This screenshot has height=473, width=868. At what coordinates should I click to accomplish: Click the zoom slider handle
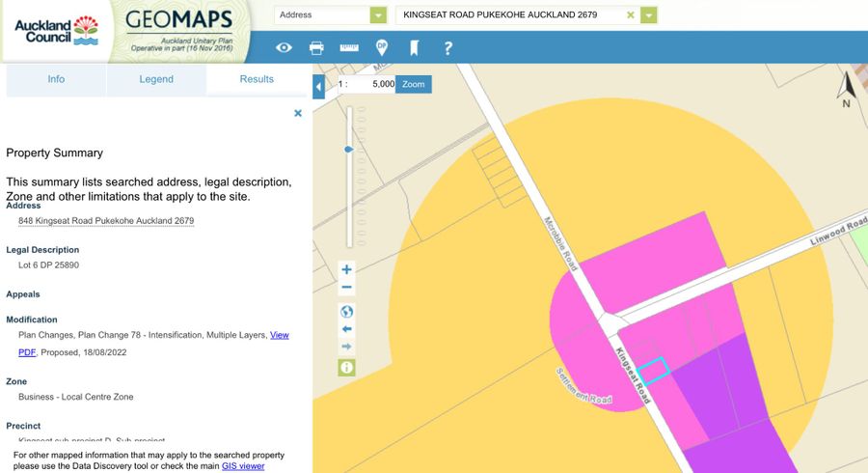(349, 150)
